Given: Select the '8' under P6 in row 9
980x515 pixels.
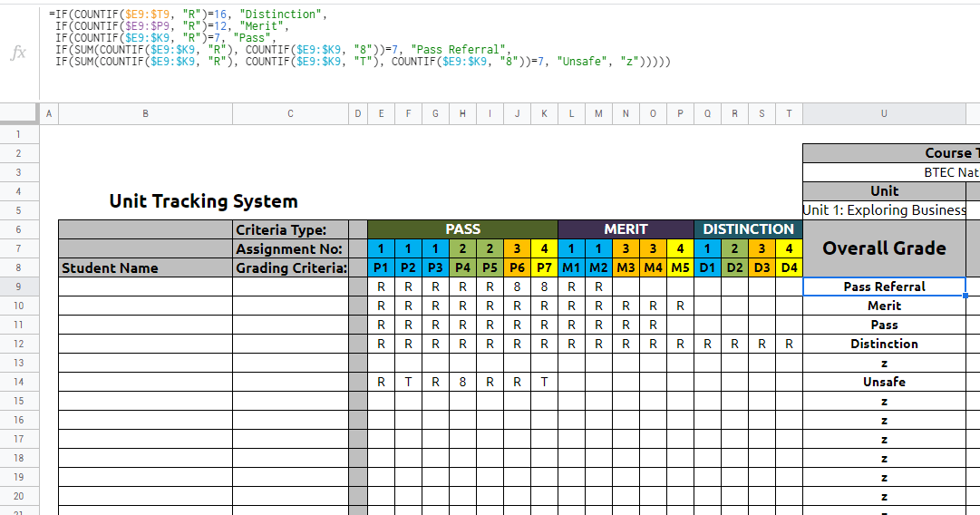Looking at the screenshot, I should coord(517,287).
